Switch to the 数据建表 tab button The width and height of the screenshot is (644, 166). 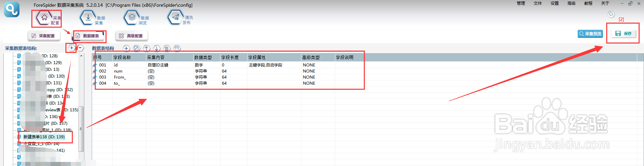click(88, 36)
